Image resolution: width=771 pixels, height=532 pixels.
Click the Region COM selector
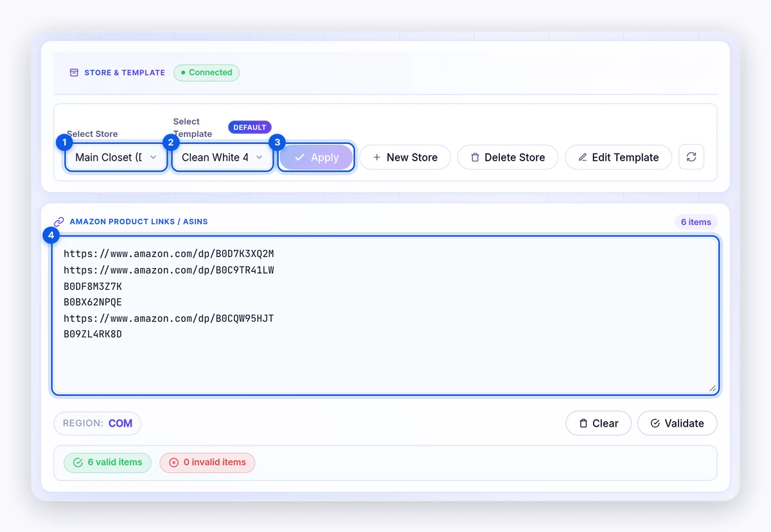click(x=98, y=423)
